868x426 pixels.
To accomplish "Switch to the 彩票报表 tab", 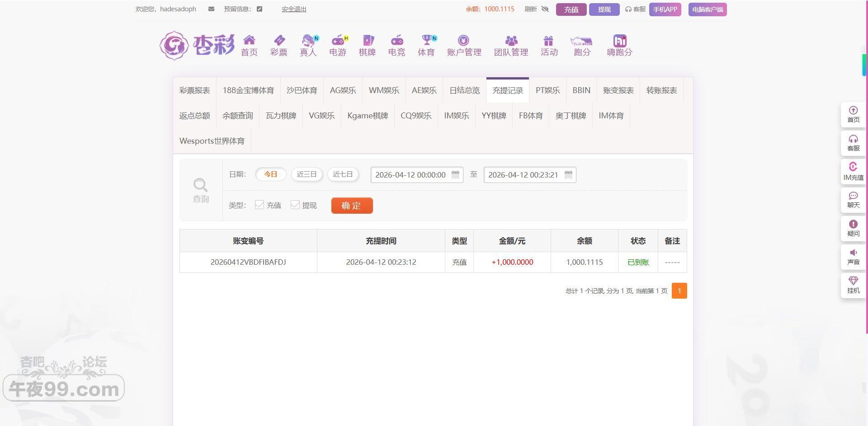I will 194,90.
